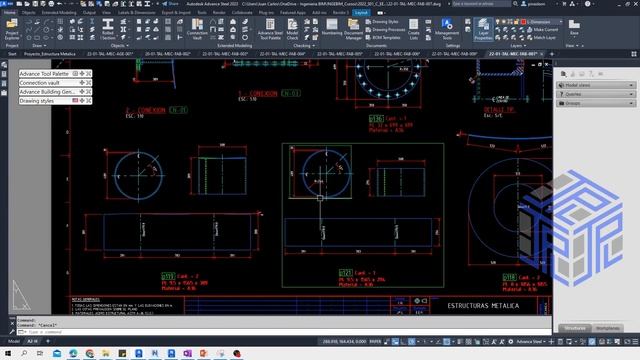
Task: Expand the Queries section
Action: tap(596, 94)
